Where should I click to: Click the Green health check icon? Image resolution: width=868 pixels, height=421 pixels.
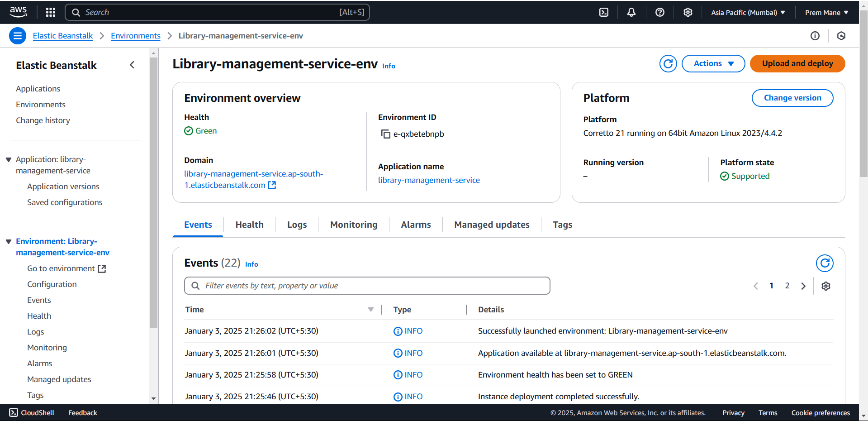point(189,131)
